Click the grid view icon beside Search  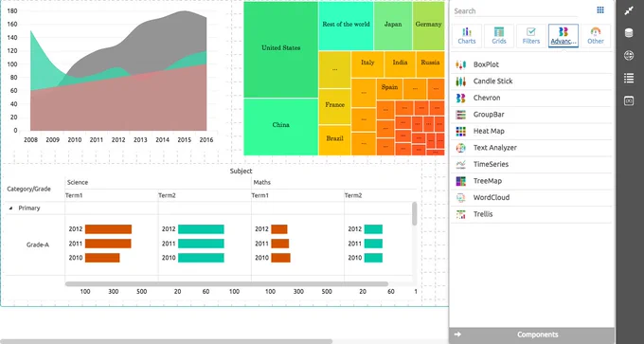[600, 10]
